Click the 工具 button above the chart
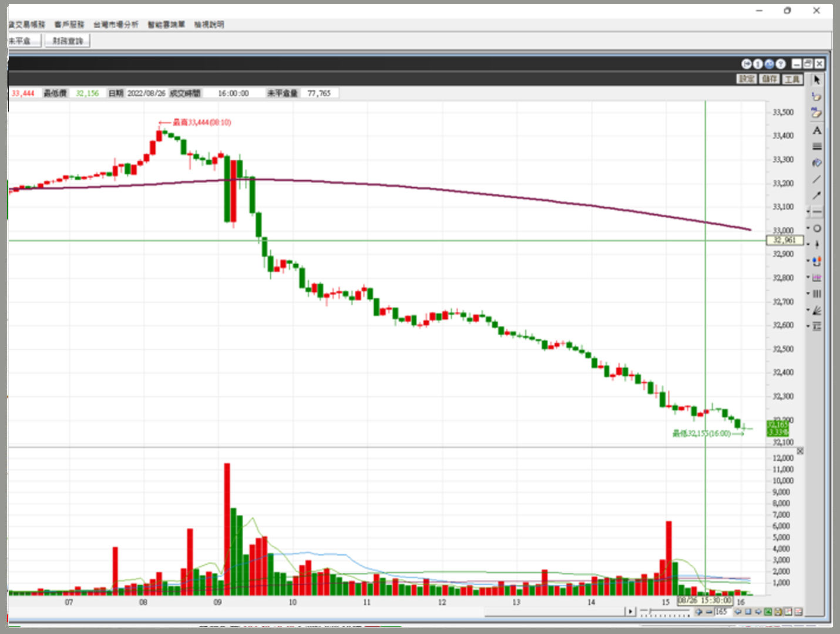Viewport: 840px width, 634px height. click(792, 79)
